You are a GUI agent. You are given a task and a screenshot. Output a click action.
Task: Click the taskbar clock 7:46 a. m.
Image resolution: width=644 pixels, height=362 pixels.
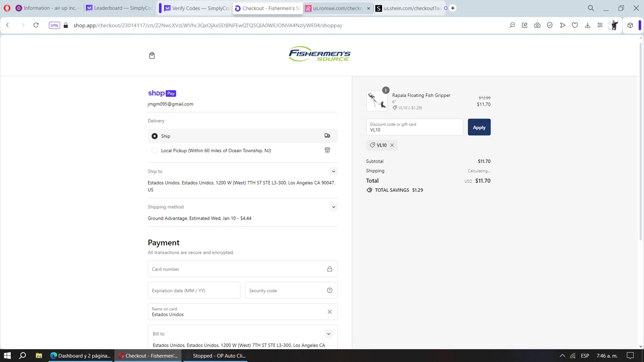(x=607, y=356)
